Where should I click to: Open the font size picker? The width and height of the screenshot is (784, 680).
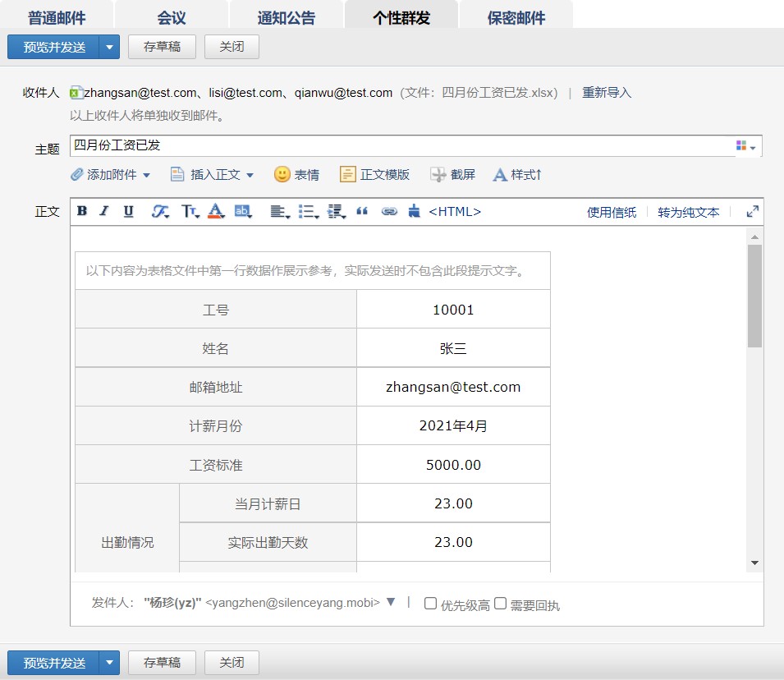pos(190,211)
